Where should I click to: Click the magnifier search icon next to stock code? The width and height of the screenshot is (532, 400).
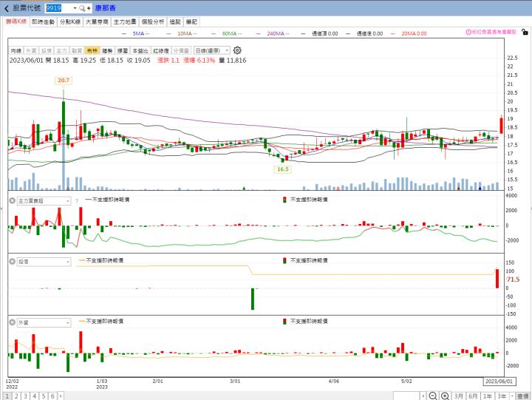[82, 8]
